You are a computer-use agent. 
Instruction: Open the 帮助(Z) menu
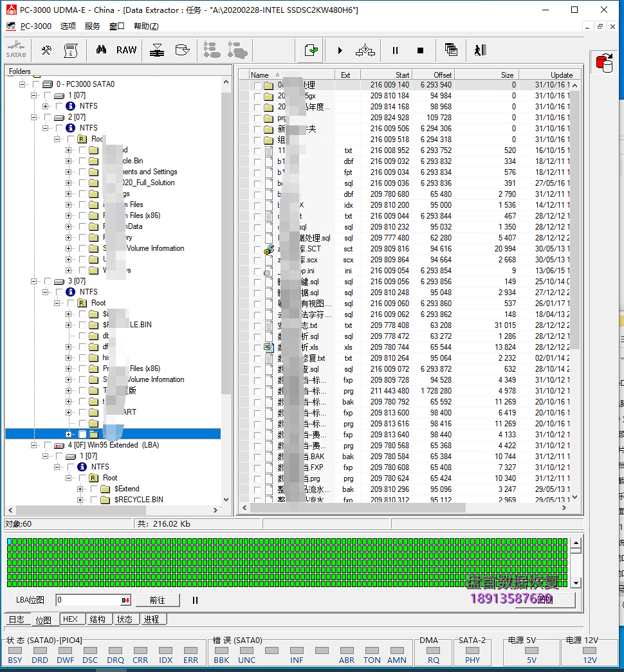[x=146, y=26]
